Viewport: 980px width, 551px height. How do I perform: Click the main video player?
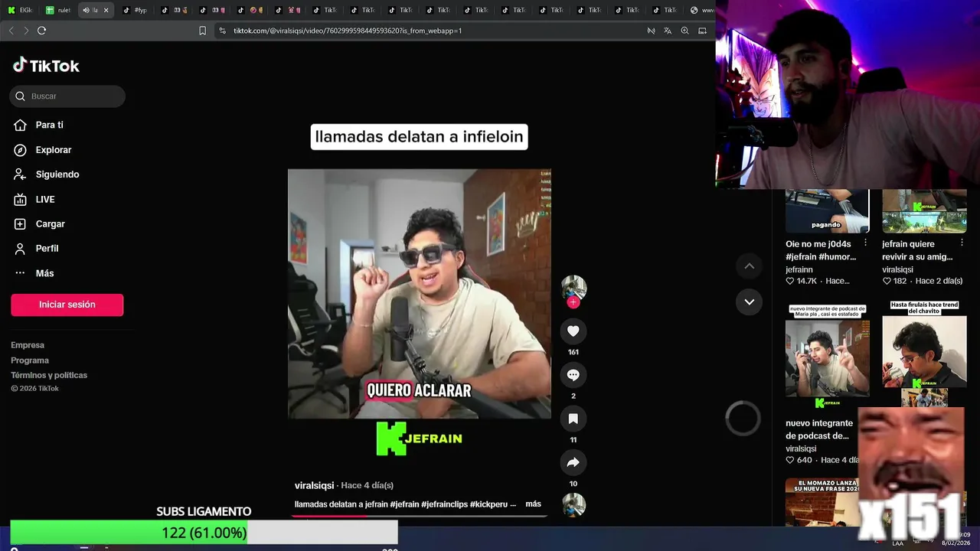pos(420,294)
